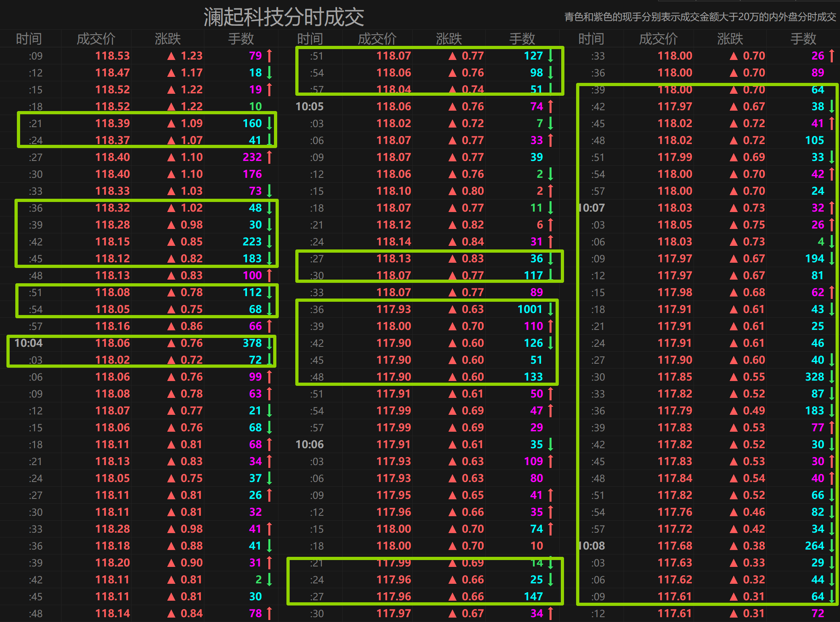
Task: Click green down arrow beside 328 volume
Action: tap(832, 377)
